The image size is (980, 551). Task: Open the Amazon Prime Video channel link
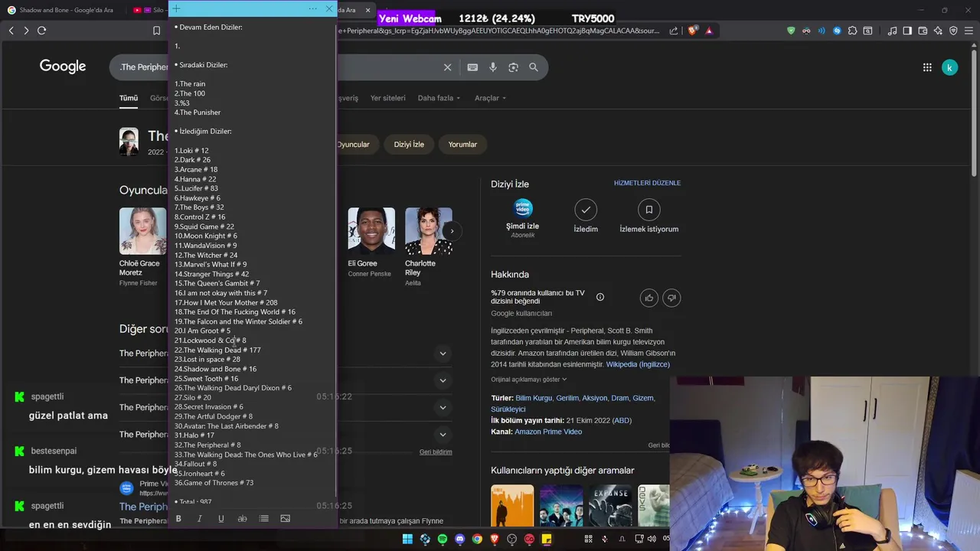pyautogui.click(x=548, y=432)
